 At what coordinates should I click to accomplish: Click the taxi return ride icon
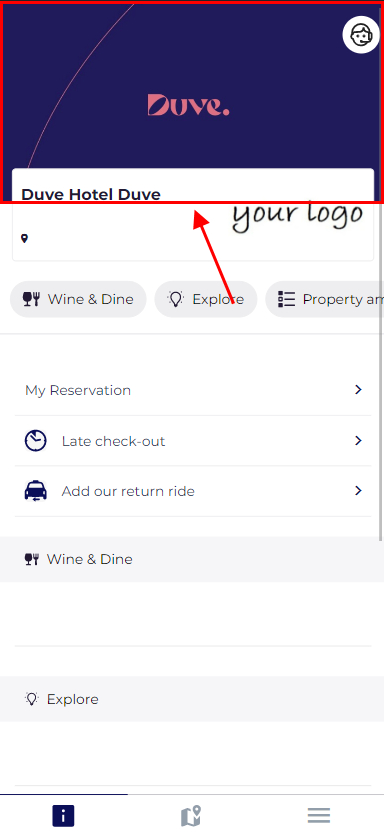(36, 491)
